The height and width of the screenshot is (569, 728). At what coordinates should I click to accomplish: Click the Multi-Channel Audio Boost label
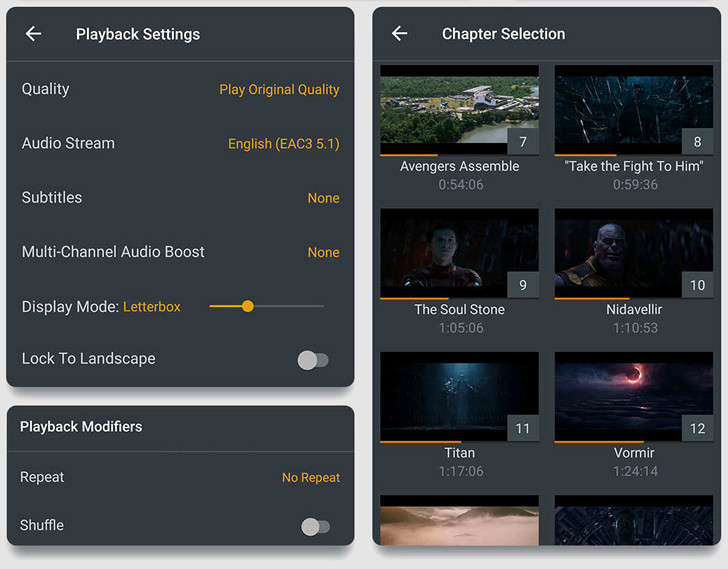[113, 252]
